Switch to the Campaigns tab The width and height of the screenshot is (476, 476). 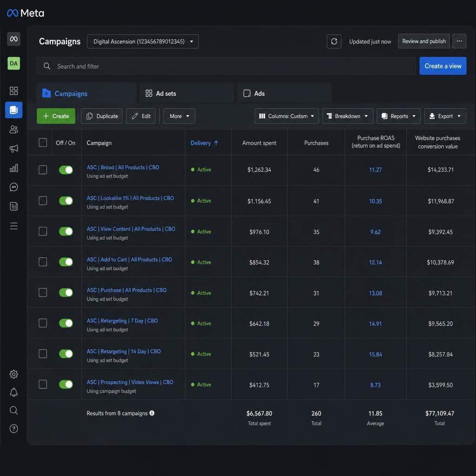pos(86,93)
